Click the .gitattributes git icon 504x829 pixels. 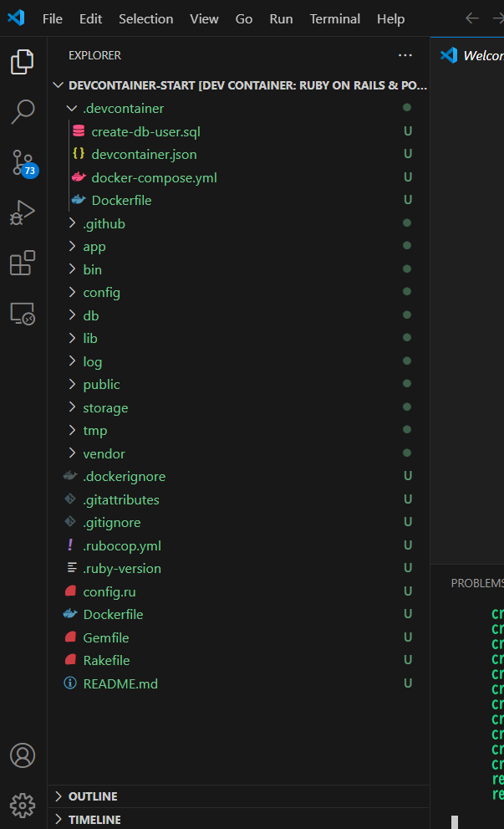point(69,499)
